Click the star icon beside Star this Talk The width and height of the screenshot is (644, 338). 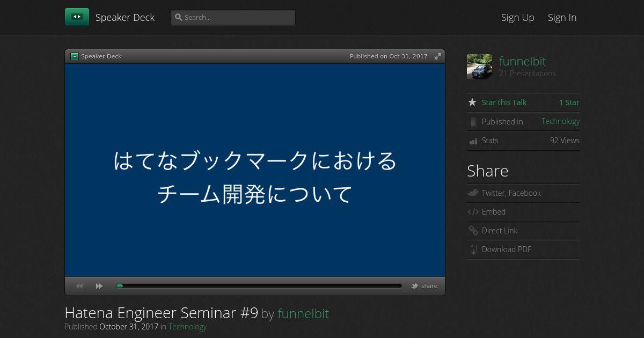pos(472,102)
